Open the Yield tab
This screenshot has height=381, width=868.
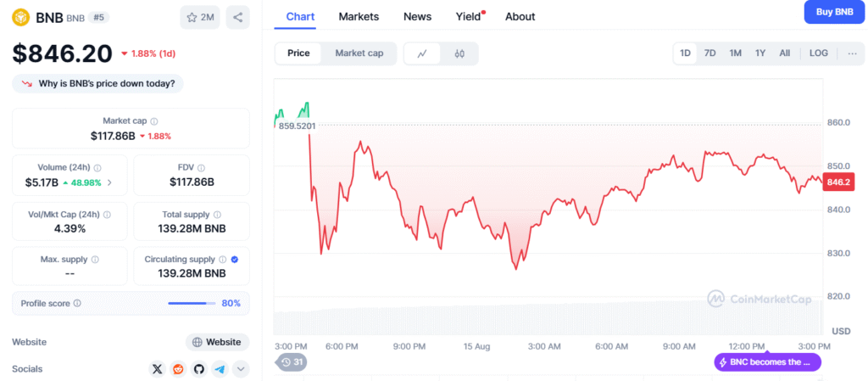click(469, 17)
